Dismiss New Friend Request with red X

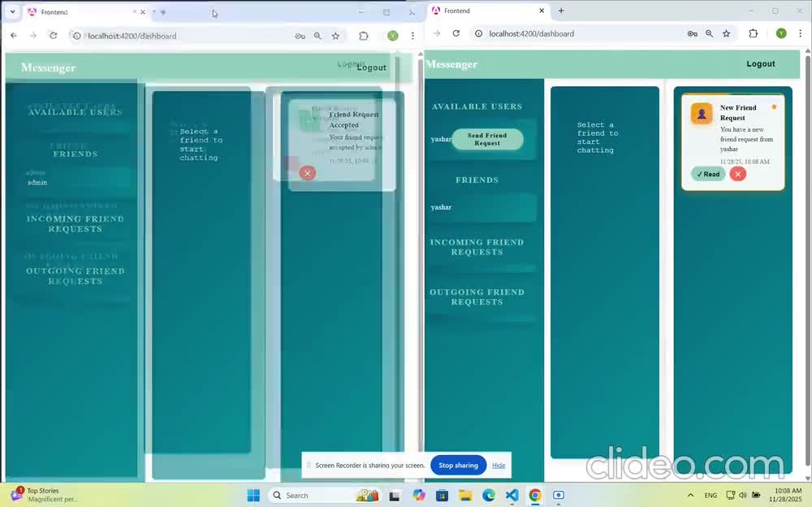point(737,174)
